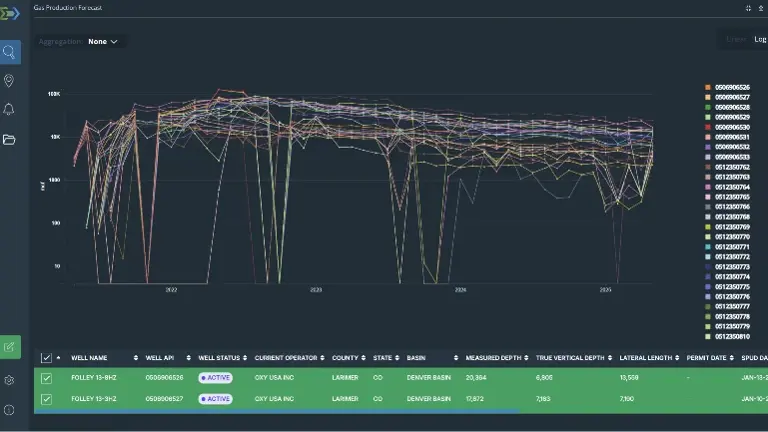Toggle series 0506906526 in the chart legend

click(730, 87)
